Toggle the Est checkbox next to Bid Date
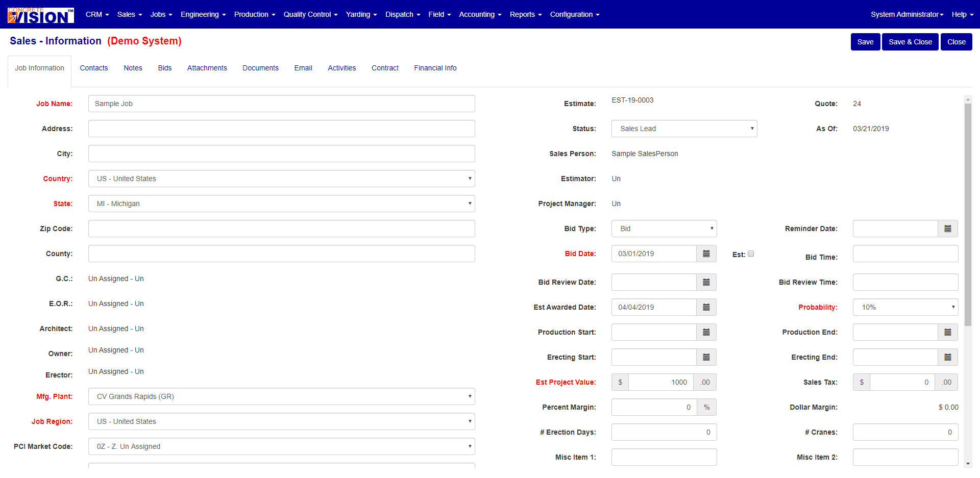The width and height of the screenshot is (980, 478). click(751, 254)
